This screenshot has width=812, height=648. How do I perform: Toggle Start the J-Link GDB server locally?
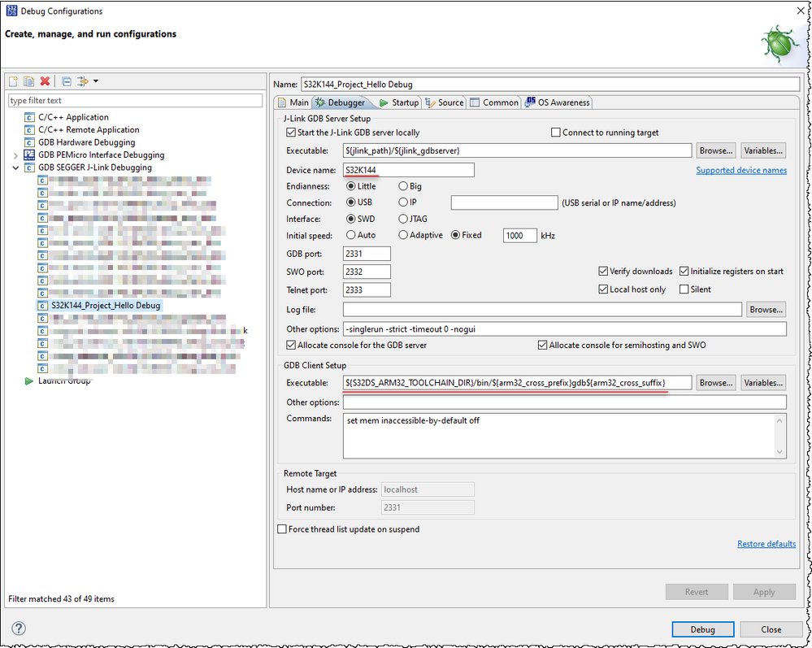pyautogui.click(x=291, y=133)
